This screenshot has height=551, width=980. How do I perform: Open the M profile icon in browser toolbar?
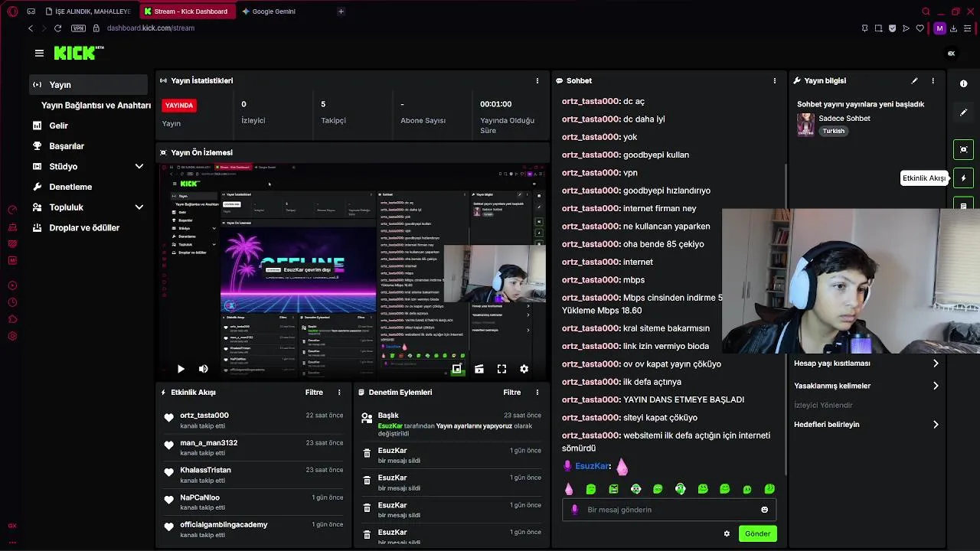939,28
